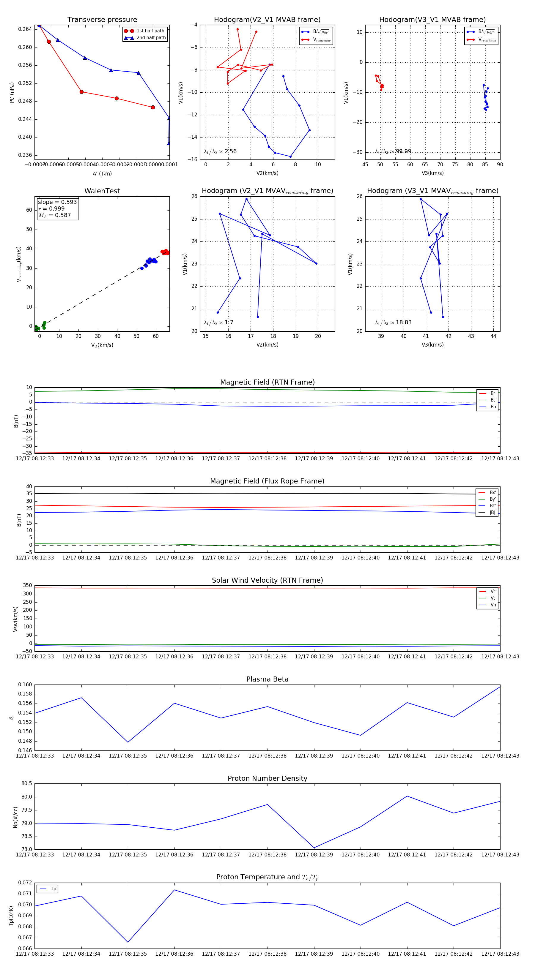Select the Vr legend entry in Solar Wind plot
The image size is (535, 980).
pos(488,591)
